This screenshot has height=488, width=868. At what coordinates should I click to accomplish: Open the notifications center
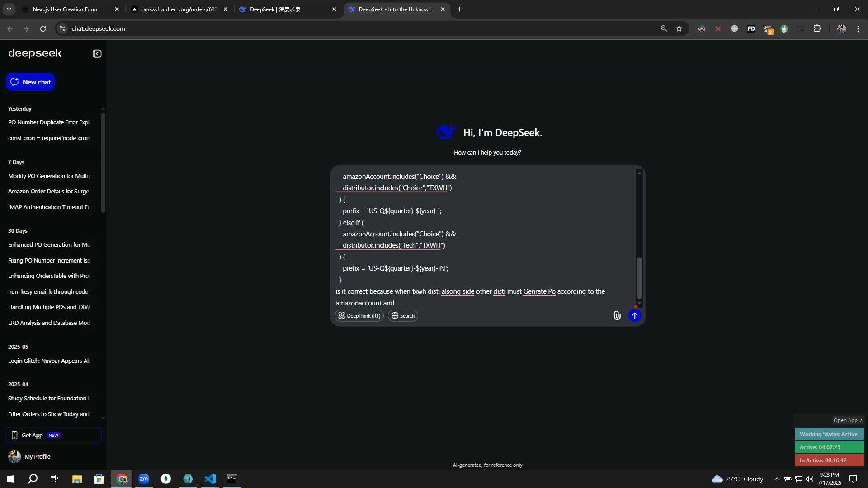853,479
